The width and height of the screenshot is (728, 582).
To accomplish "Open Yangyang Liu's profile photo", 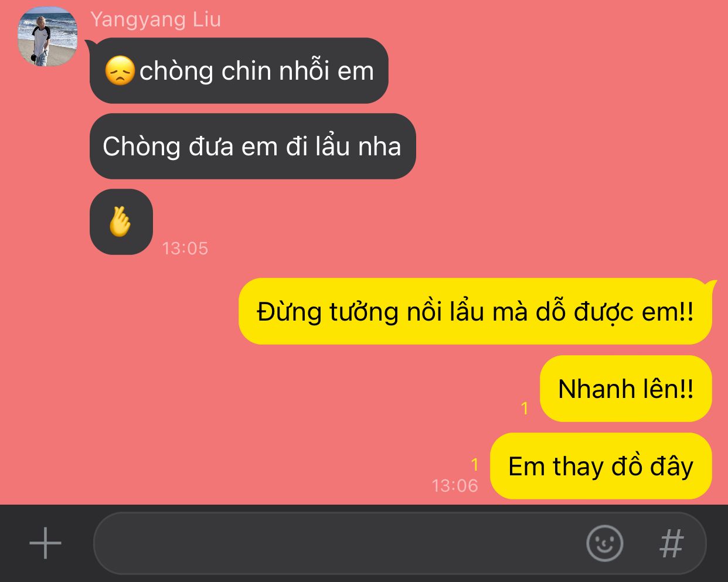I will [x=47, y=36].
